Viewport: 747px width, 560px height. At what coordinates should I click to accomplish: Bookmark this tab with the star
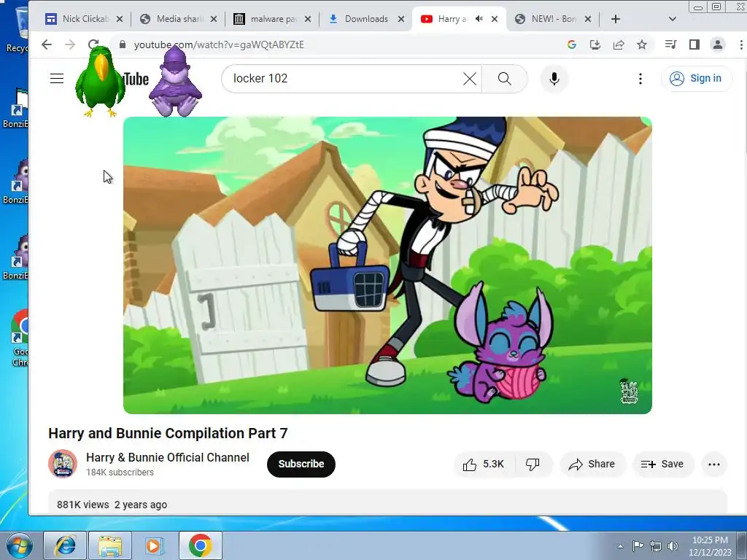click(642, 44)
